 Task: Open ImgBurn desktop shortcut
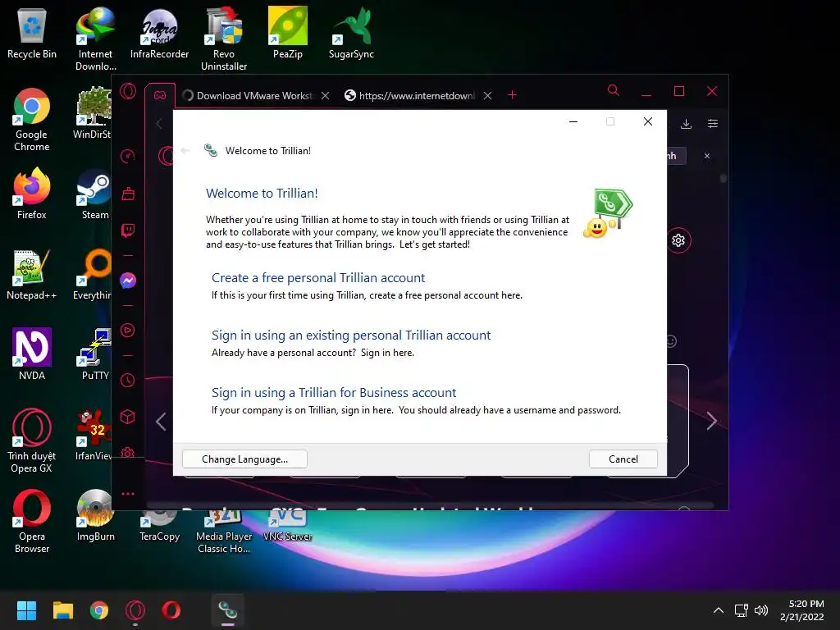pyautogui.click(x=95, y=515)
